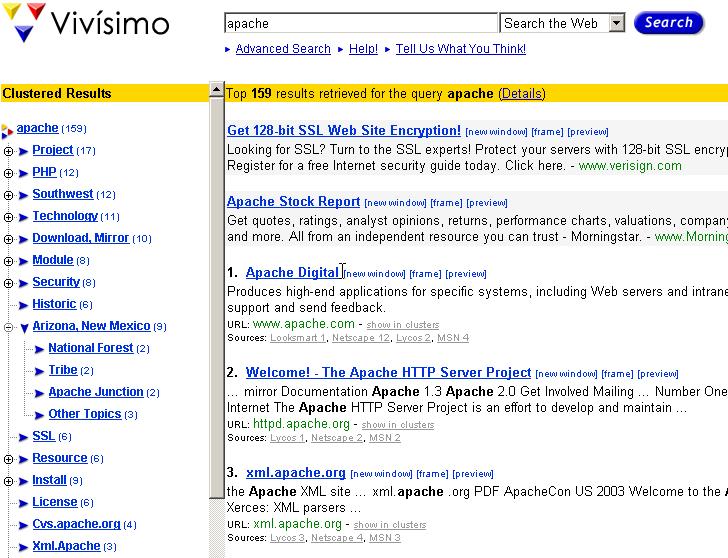
Task: Click the www.verisign.com URL text
Action: [630, 166]
